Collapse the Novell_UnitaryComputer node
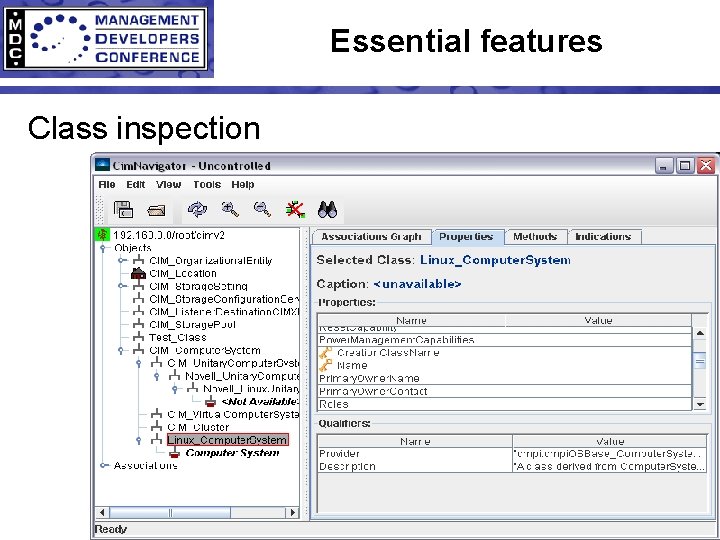Viewport: 720px width, 540px height. click(x=157, y=376)
